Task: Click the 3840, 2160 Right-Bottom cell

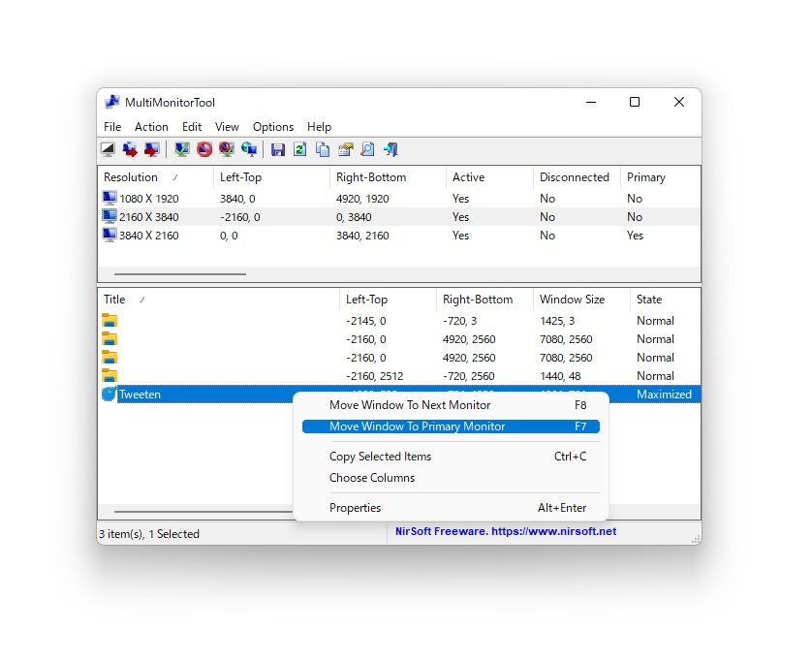Action: click(x=362, y=236)
